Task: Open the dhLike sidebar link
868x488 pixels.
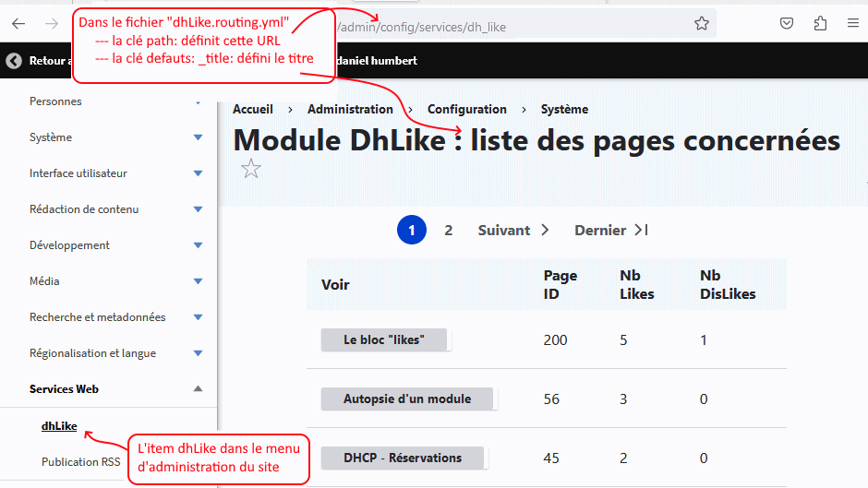Action: pos(59,426)
